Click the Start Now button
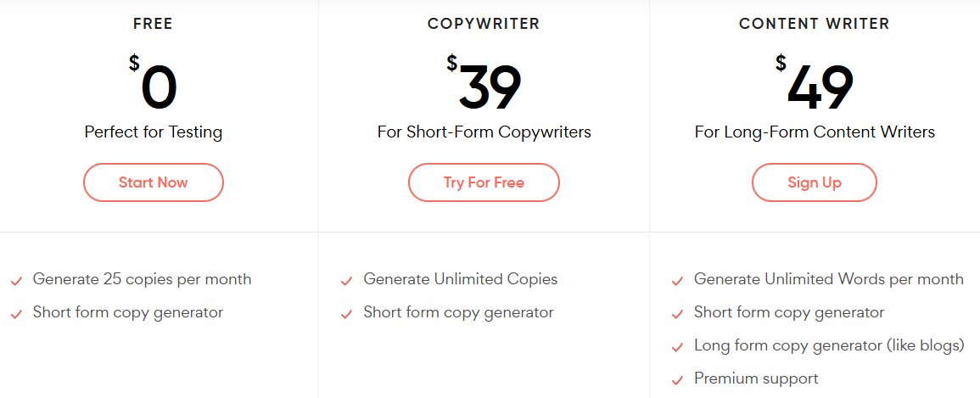This screenshot has height=398, width=980. (x=153, y=182)
